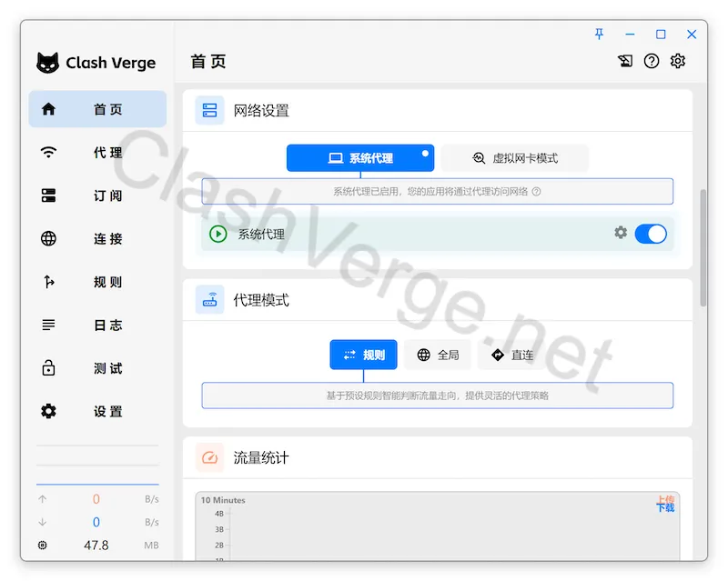Click the 网络设置 section icon
This screenshot has width=728, height=581.
pos(209,110)
